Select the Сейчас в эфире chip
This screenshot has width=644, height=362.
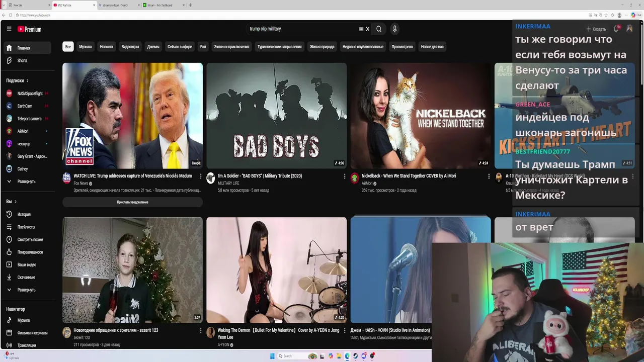coord(180,47)
